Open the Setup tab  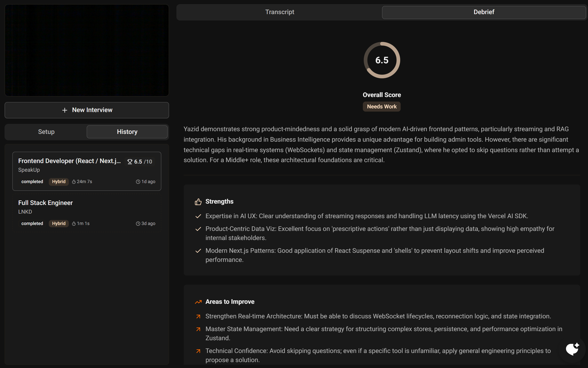[46, 132]
